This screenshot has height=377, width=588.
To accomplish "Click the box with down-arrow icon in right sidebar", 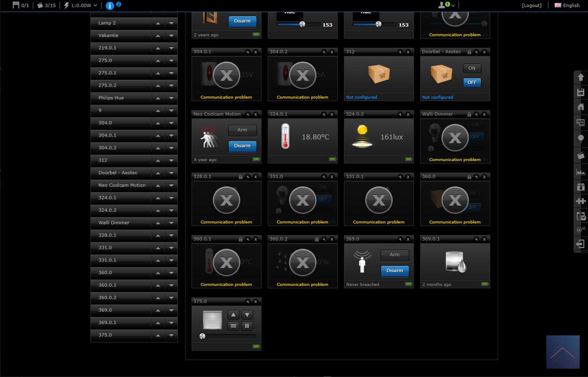I will [581, 186].
